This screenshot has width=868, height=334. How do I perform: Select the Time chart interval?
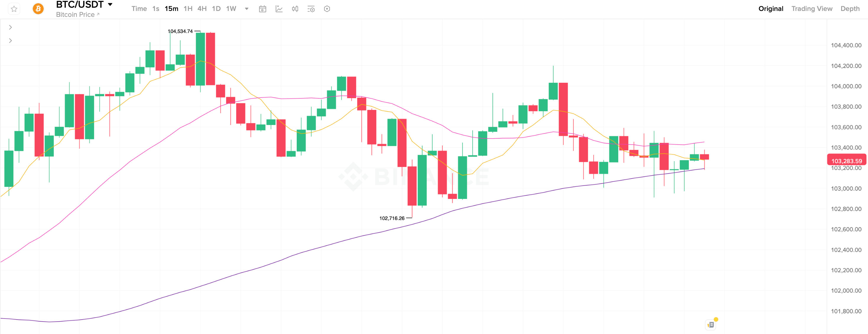(139, 9)
